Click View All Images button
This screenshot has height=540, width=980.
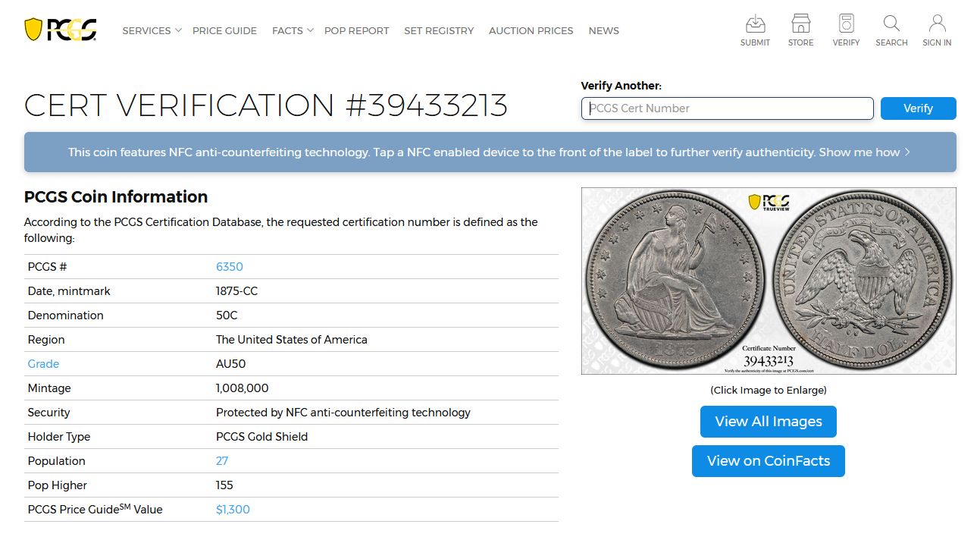point(769,422)
